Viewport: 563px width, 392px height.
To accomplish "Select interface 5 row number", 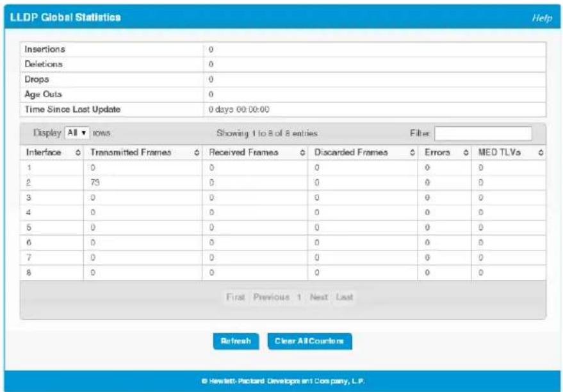I will 29,227.
